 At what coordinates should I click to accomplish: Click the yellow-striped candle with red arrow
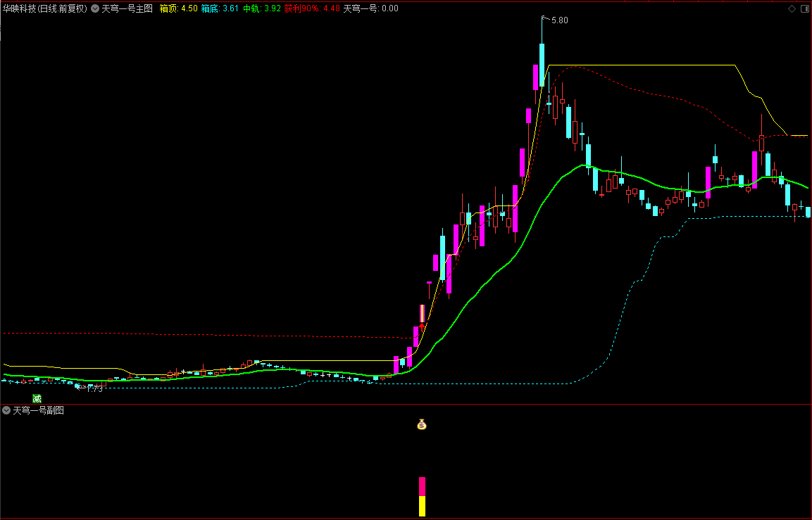(x=422, y=314)
